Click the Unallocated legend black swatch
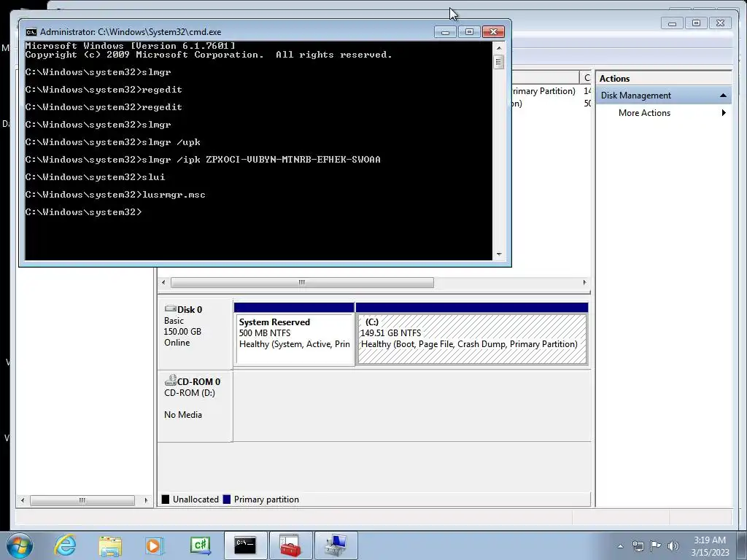This screenshot has width=747, height=560. tap(166, 499)
